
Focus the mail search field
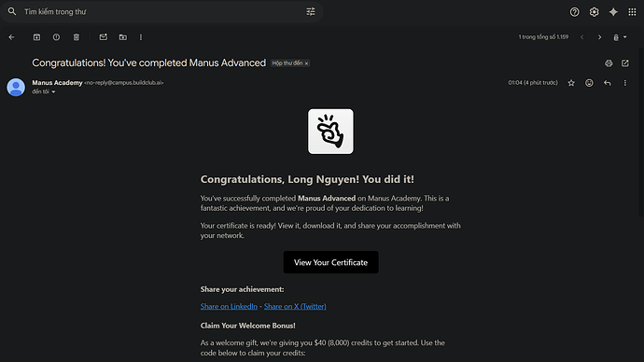(x=162, y=11)
